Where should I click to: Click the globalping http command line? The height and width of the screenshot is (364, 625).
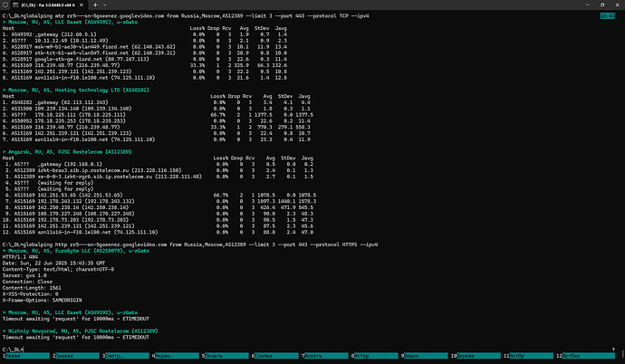pyautogui.click(x=190, y=244)
